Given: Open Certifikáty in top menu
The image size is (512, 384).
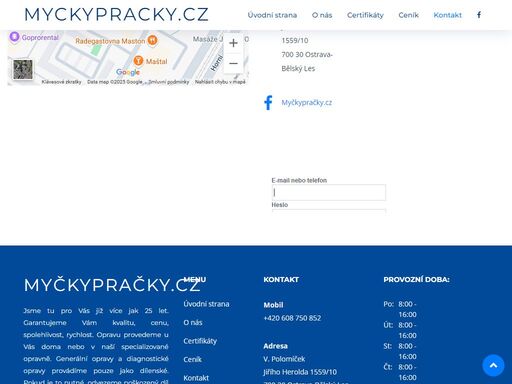Looking at the screenshot, I should coord(365,15).
